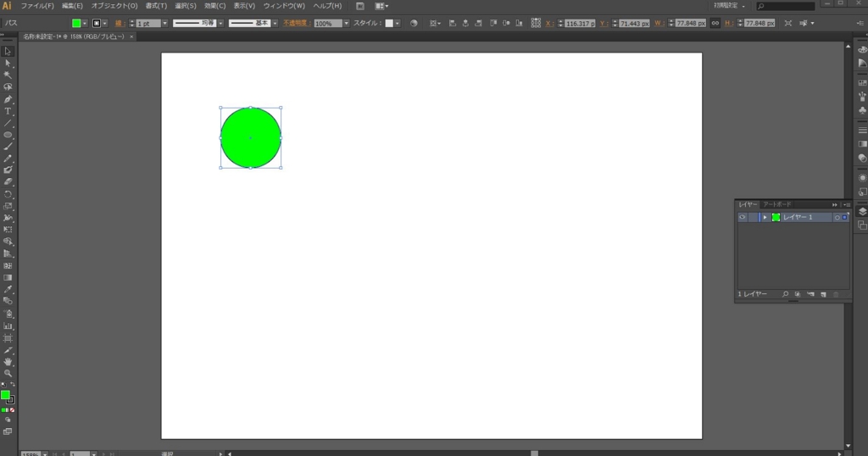The image size is (868, 456).
Task: Open the Layers panel icon in dock
Action: tap(862, 211)
